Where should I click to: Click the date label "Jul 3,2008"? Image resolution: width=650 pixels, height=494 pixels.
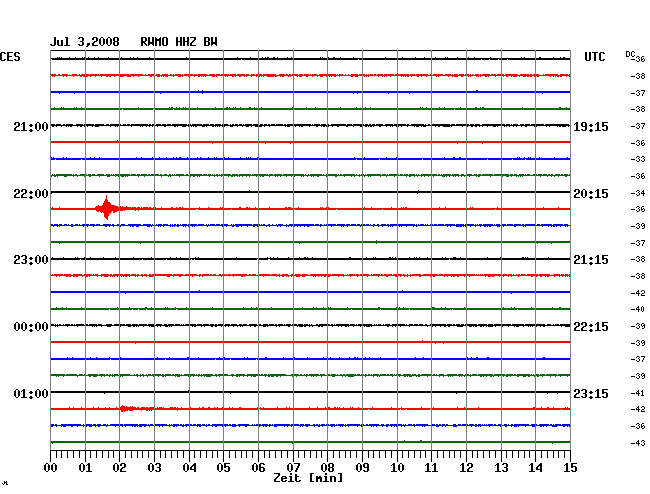[85, 42]
